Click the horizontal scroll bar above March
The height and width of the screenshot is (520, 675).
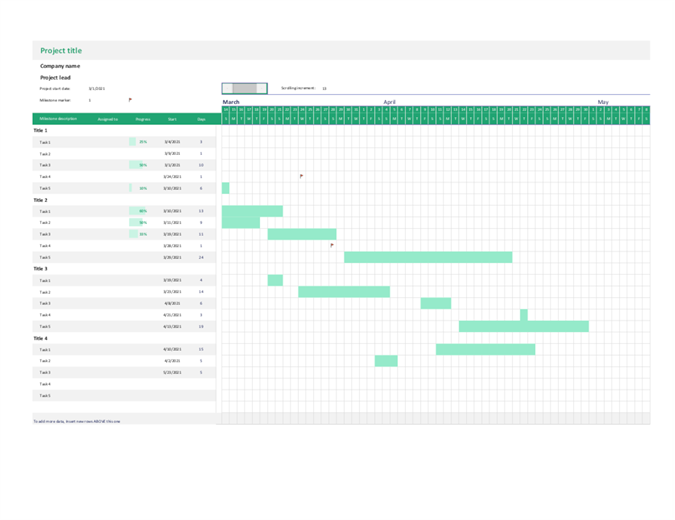pyautogui.click(x=245, y=89)
